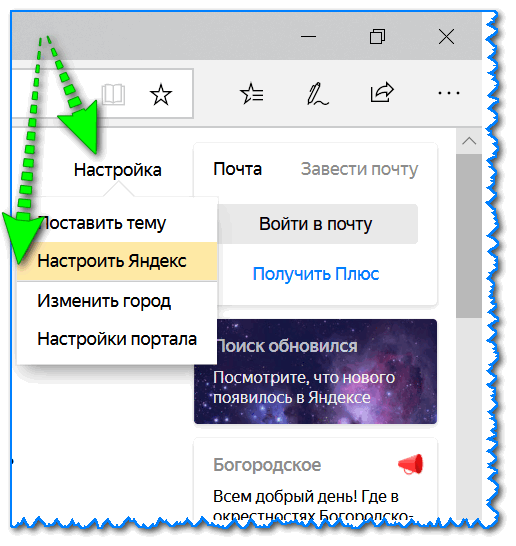Click the scrollbar up arrow
The width and height of the screenshot is (516, 546).
[x=469, y=141]
